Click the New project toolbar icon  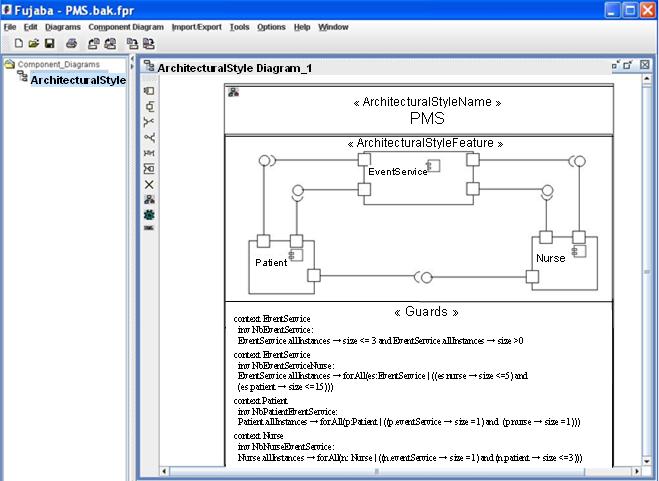click(18, 44)
